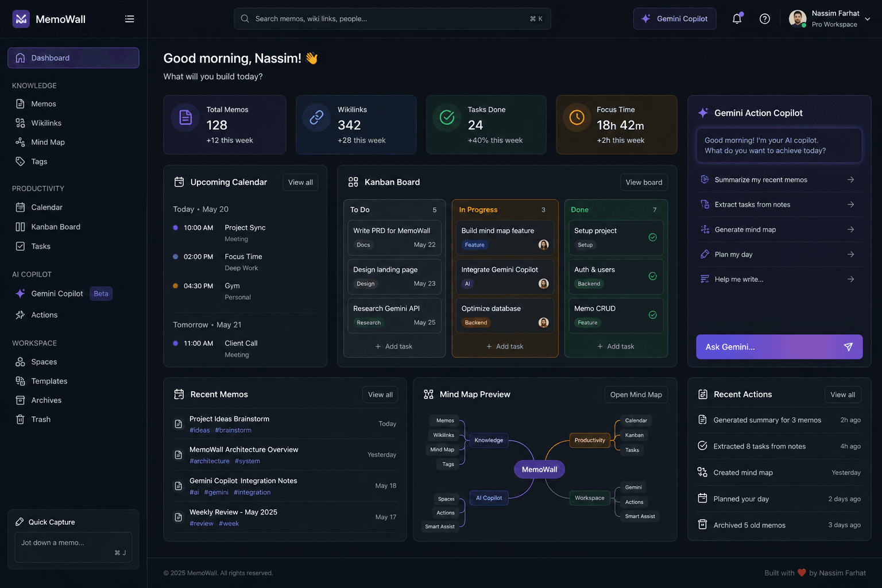Click the Archives box icon in the sidebar
The image size is (882, 588).
coord(20,400)
